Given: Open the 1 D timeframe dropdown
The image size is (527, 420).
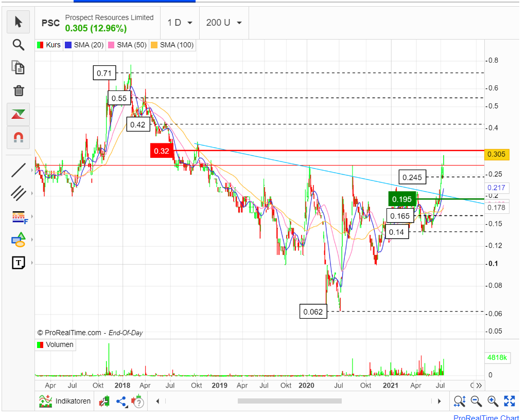Looking at the screenshot, I should coord(180,22).
